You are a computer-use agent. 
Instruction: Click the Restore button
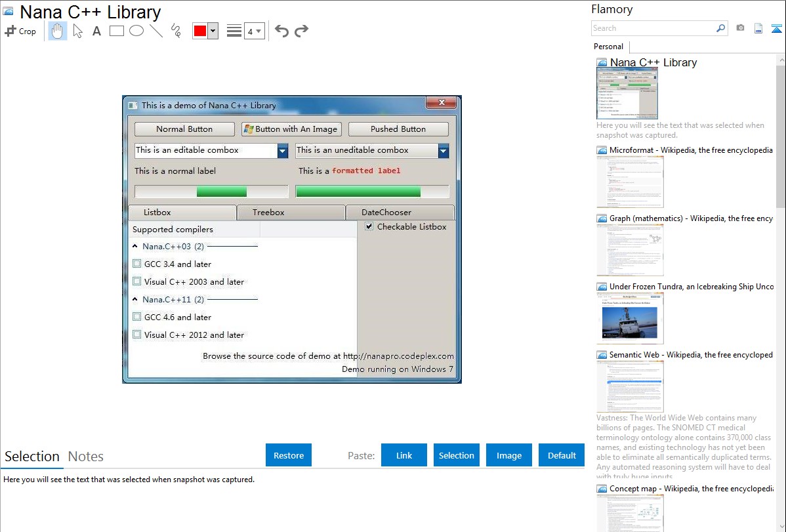289,455
